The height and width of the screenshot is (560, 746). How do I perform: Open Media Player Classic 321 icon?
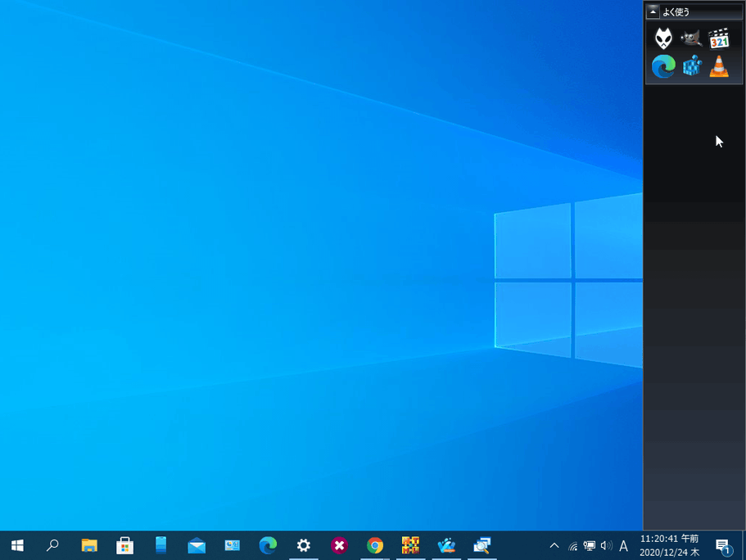point(719,38)
